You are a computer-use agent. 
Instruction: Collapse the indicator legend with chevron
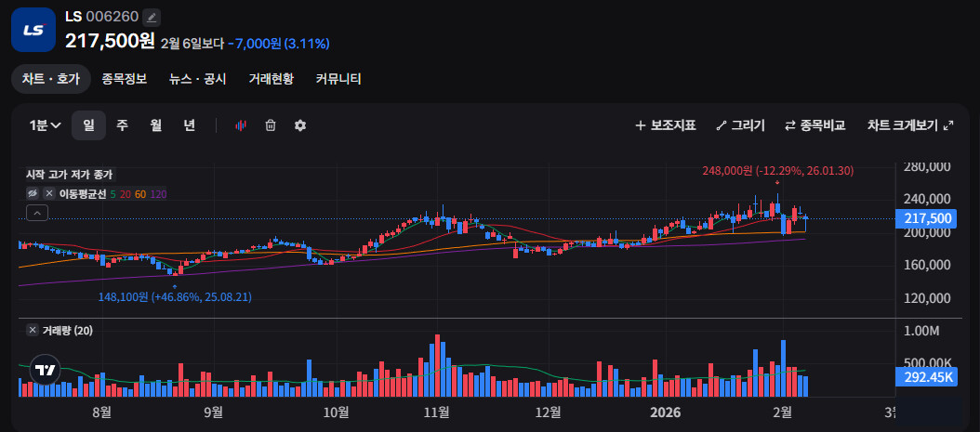37,214
